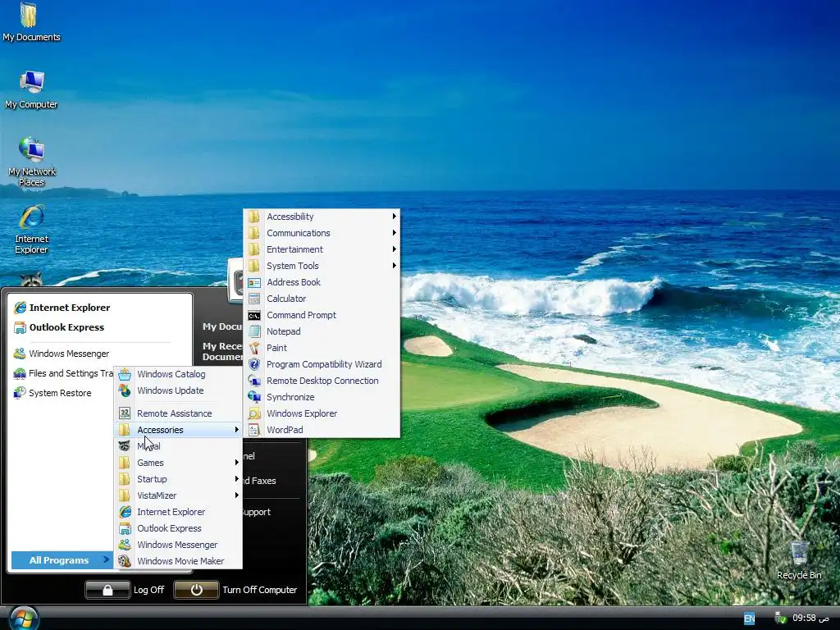This screenshot has width=840, height=630.
Task: Click the Calculator icon in Accessories
Action: click(254, 299)
